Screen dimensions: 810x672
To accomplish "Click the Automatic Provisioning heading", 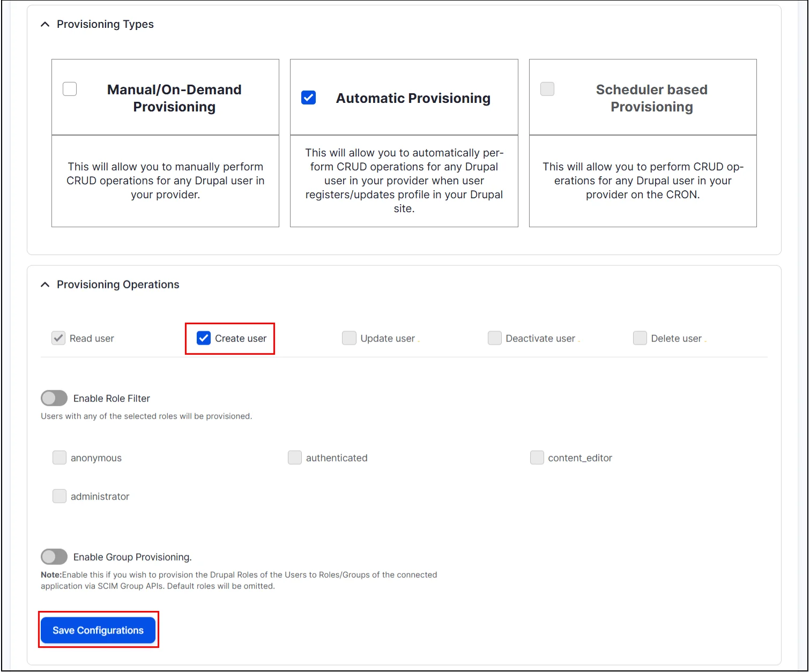I will point(413,98).
